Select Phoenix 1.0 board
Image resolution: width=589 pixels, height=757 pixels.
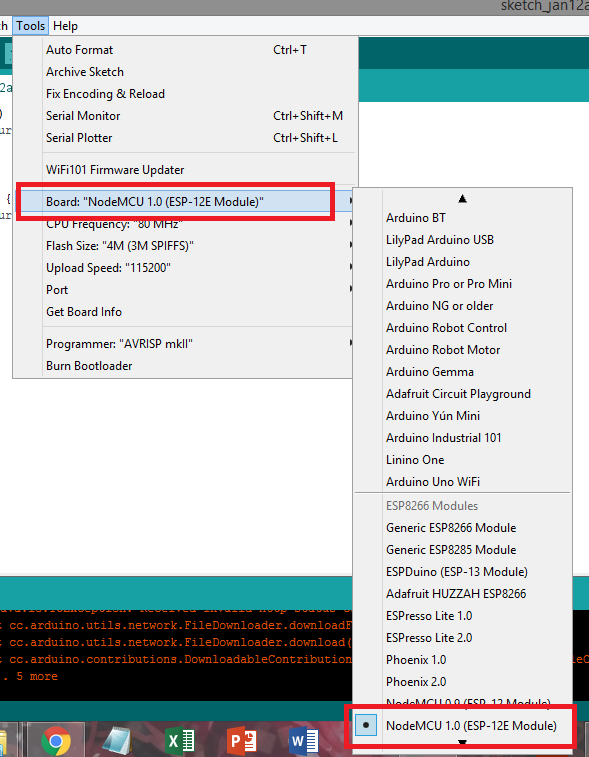coord(463,660)
